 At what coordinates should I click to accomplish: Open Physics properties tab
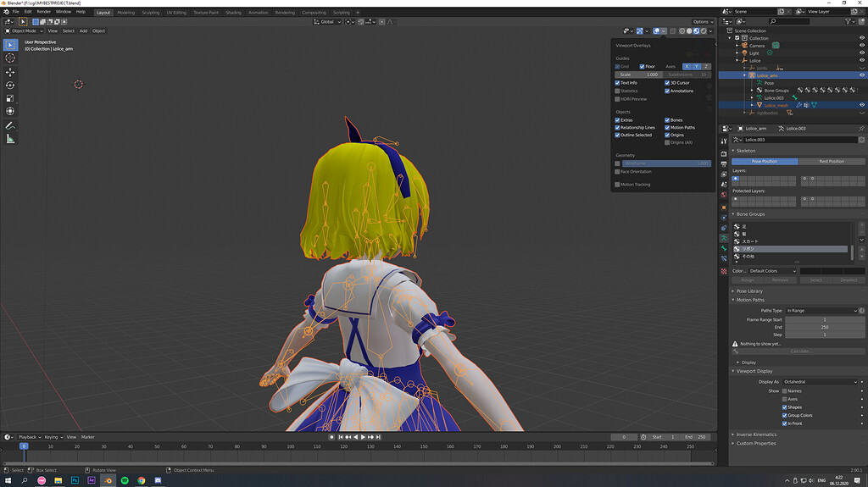[x=724, y=218]
